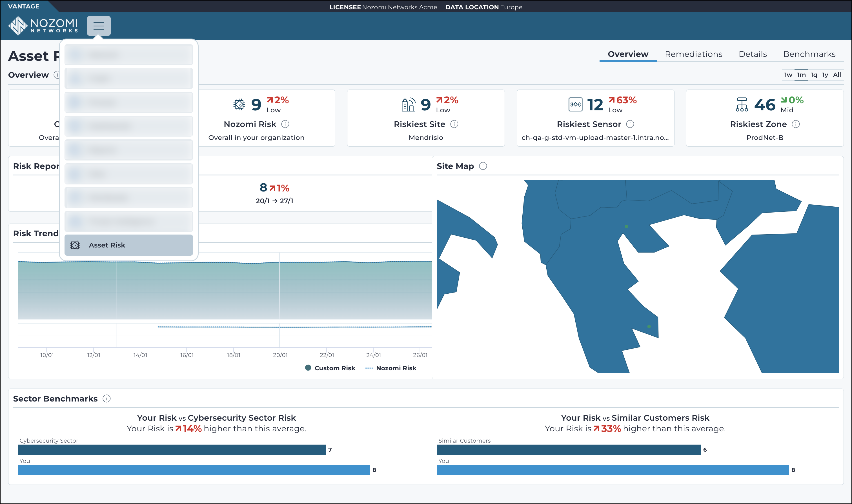Click the Nozomi Risk 2% increase indicator
The image size is (852, 504).
point(277,100)
